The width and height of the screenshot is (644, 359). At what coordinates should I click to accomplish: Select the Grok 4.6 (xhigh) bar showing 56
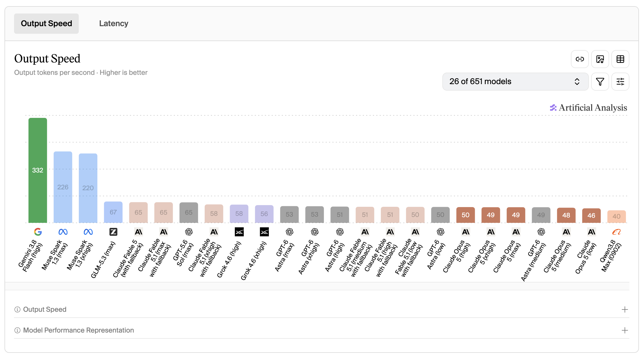pyautogui.click(x=264, y=214)
